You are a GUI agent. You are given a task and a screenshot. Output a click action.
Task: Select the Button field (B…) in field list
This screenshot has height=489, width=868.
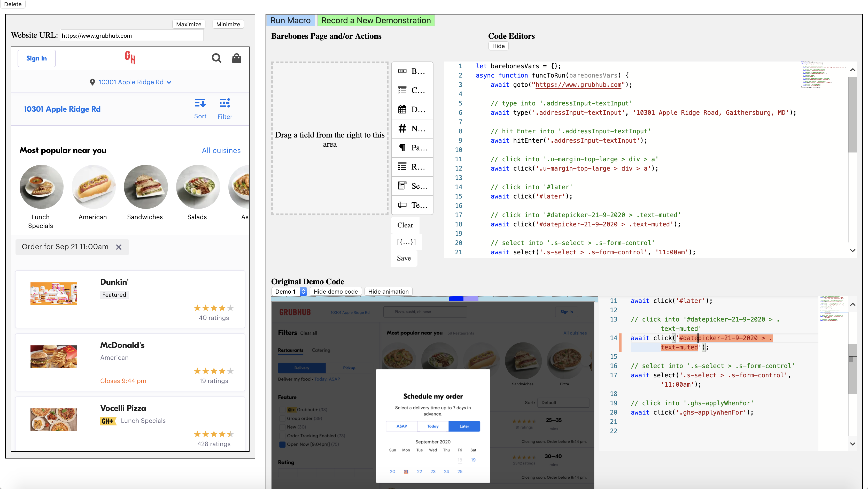(x=412, y=71)
